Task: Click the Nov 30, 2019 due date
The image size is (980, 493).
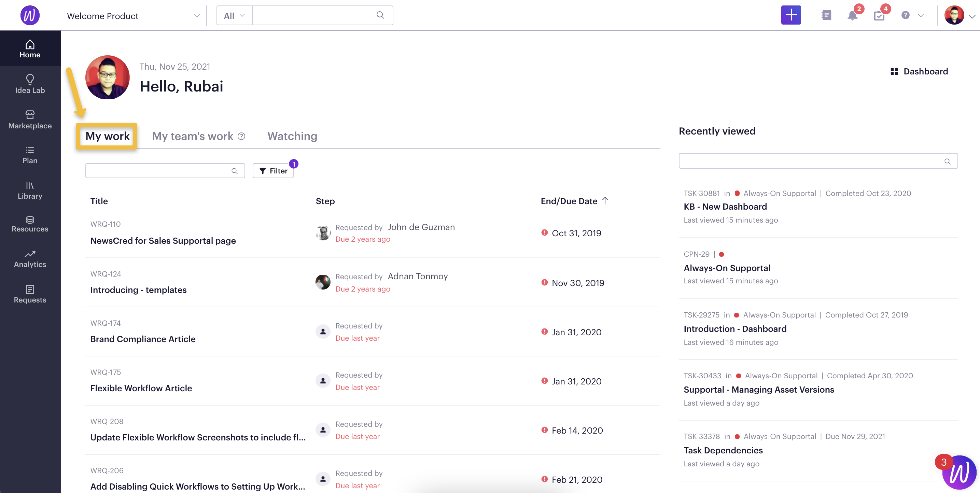Action: pos(578,283)
